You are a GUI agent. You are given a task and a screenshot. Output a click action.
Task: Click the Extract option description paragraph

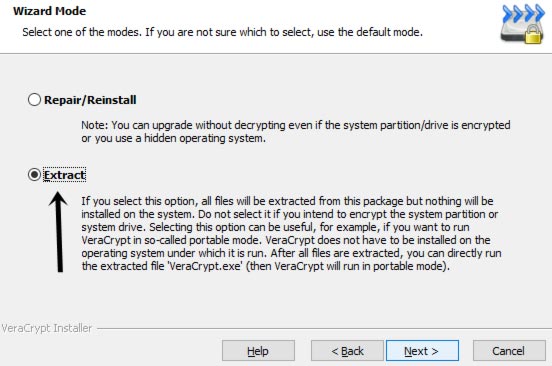[x=292, y=233]
